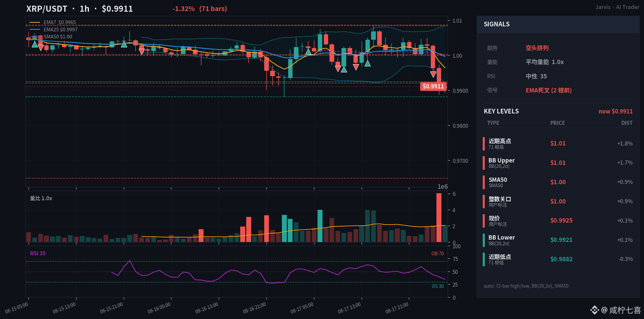Click the $0.9882 recent low price
Image resolution: width=644 pixels, height=319 pixels.
click(561, 259)
